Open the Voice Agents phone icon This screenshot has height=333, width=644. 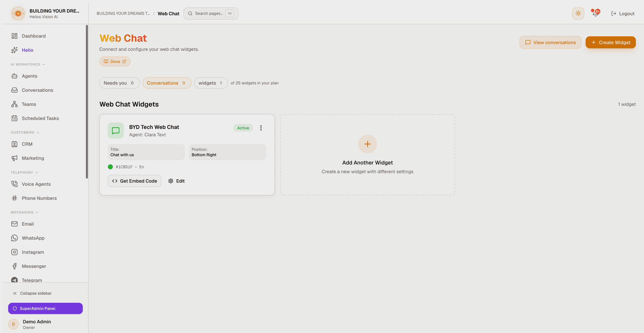tap(14, 184)
